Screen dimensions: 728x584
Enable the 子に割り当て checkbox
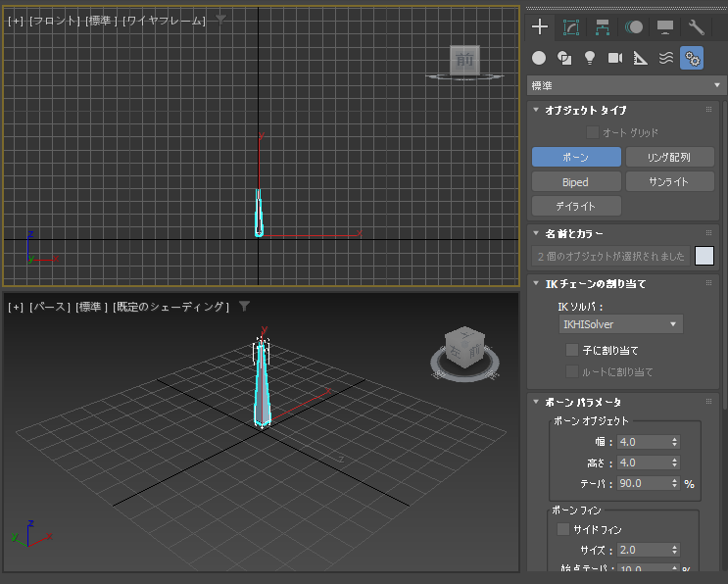click(572, 350)
